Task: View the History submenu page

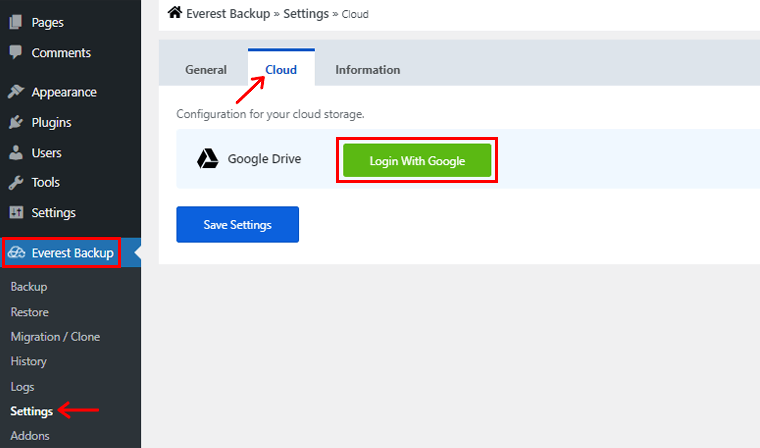Action: 29,361
